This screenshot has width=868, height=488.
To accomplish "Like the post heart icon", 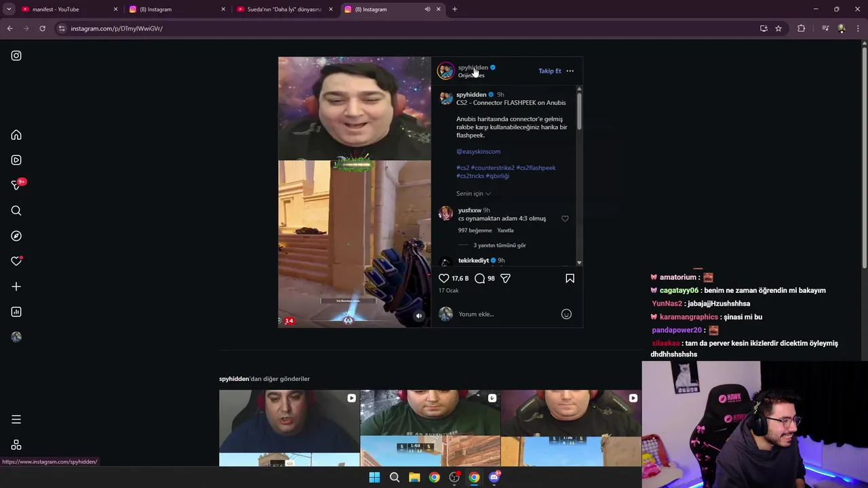I will click(x=443, y=278).
